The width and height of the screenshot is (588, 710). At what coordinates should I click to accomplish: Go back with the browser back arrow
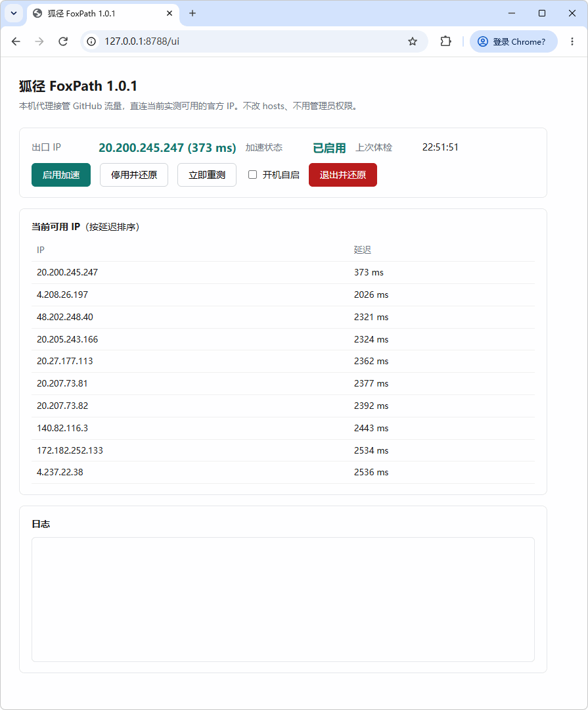[16, 41]
